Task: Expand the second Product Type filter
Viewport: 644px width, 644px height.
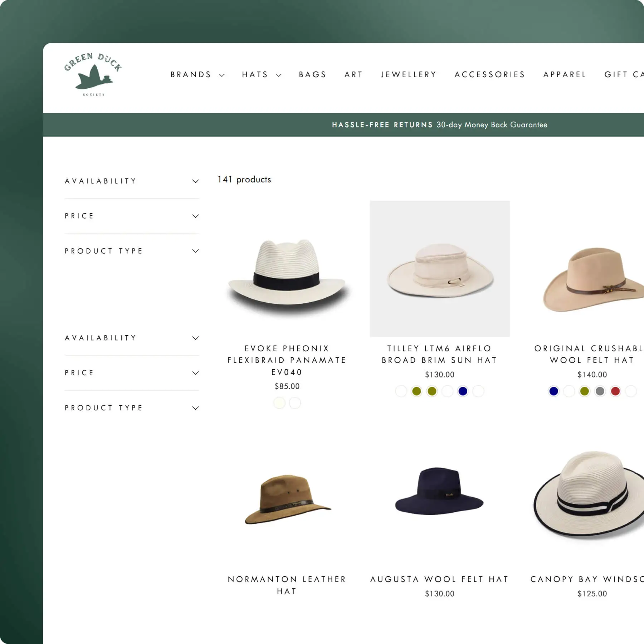Action: 132,408
